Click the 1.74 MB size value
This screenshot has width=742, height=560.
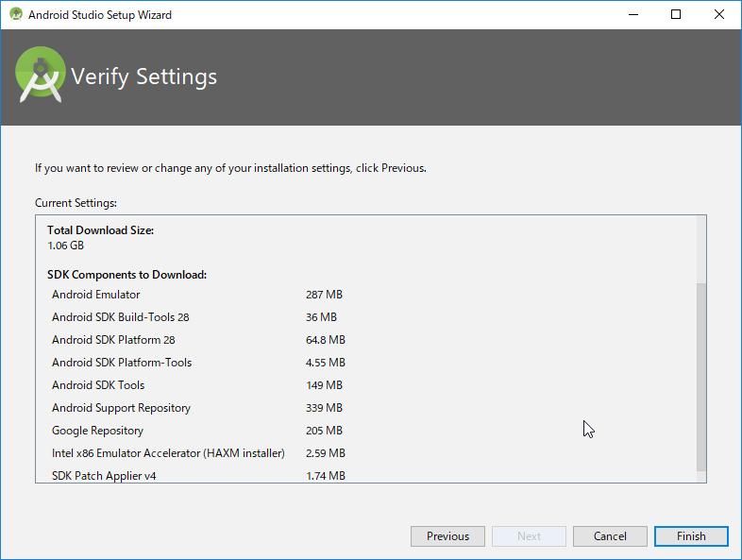click(x=326, y=476)
